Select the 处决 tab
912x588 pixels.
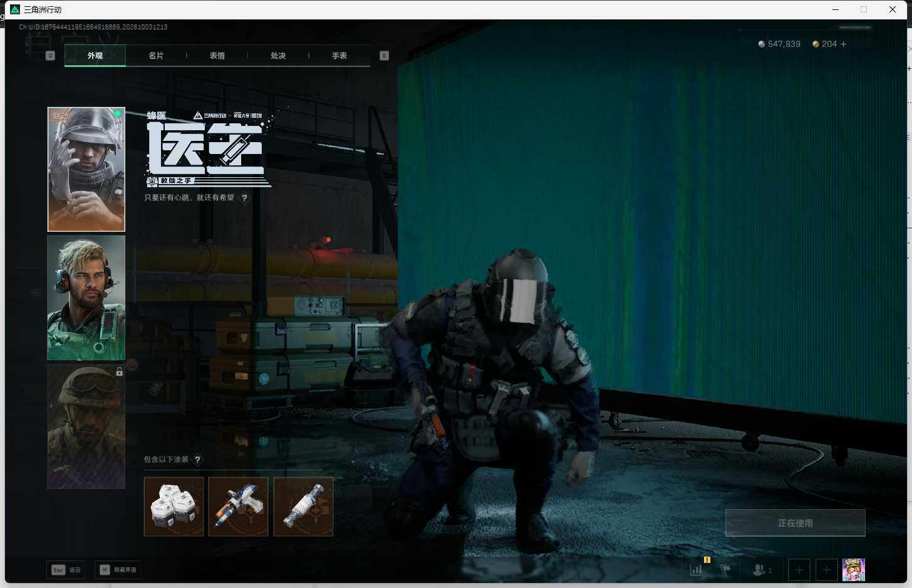point(278,56)
